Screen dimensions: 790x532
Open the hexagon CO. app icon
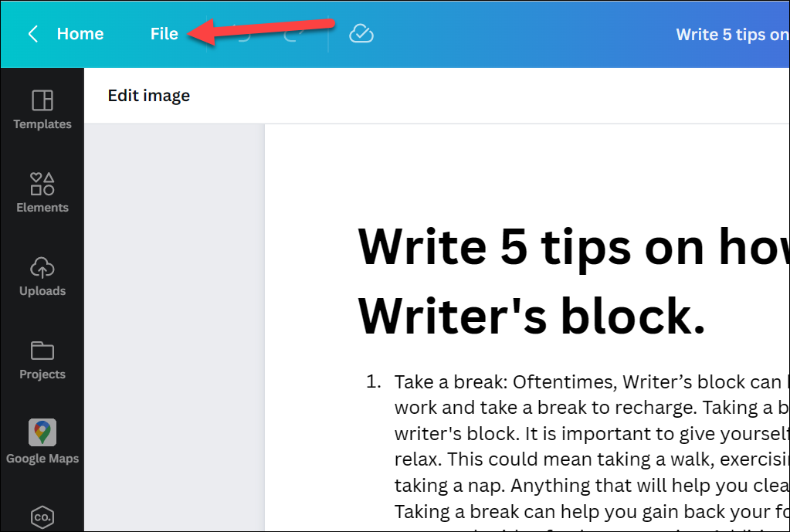pyautogui.click(x=42, y=517)
